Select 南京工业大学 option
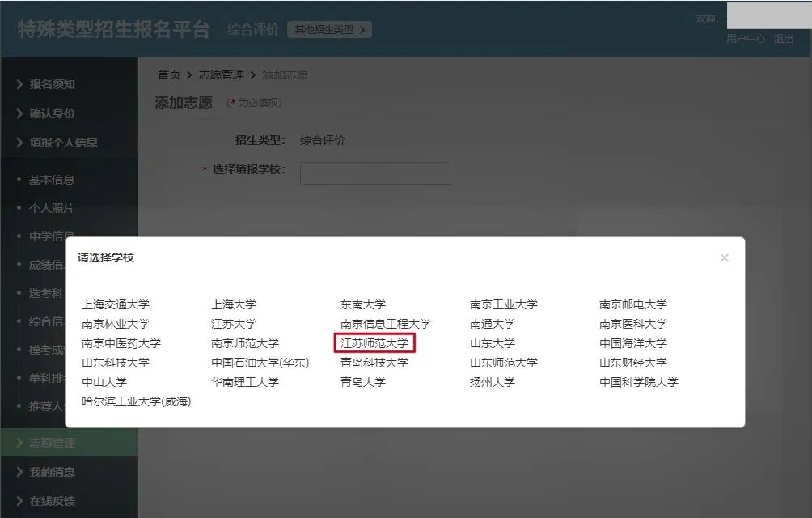812x518 pixels. click(504, 304)
